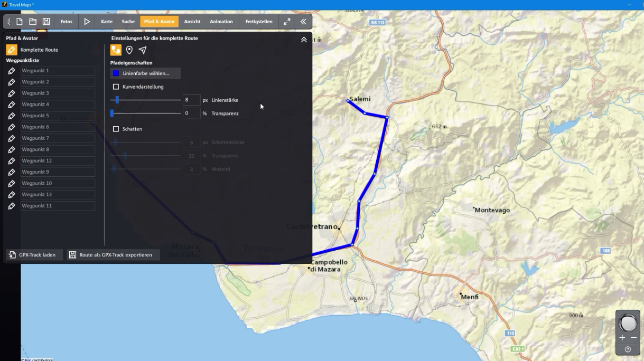644x361 pixels.
Task: Click Route als GPX-Track exportieren
Action: point(111,254)
